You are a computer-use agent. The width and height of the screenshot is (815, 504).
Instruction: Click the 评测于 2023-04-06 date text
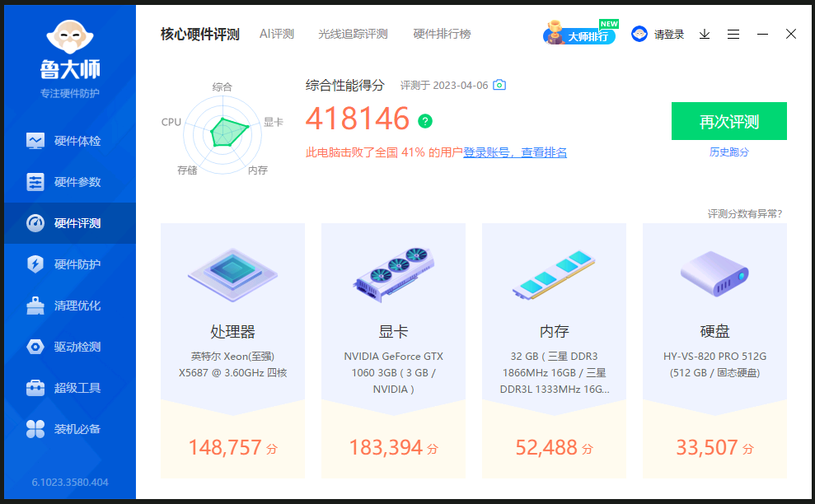[x=444, y=85]
